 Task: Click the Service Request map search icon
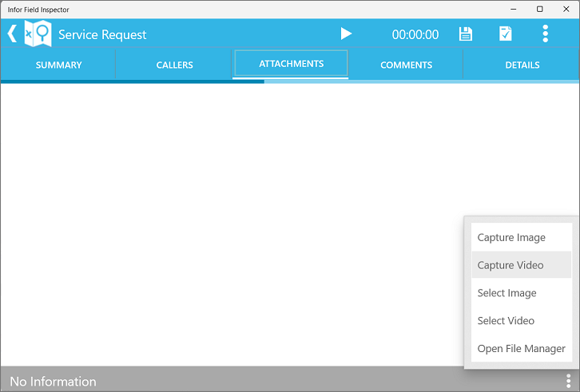point(38,34)
